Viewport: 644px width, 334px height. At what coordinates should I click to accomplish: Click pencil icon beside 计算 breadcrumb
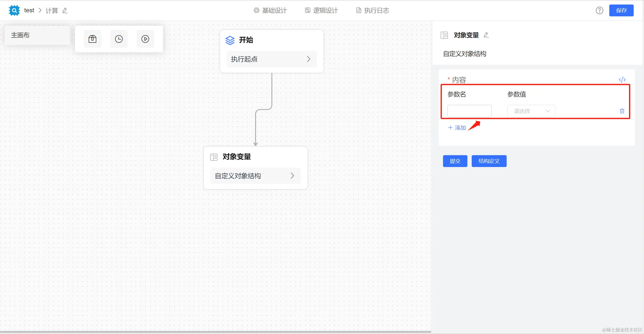(65, 11)
